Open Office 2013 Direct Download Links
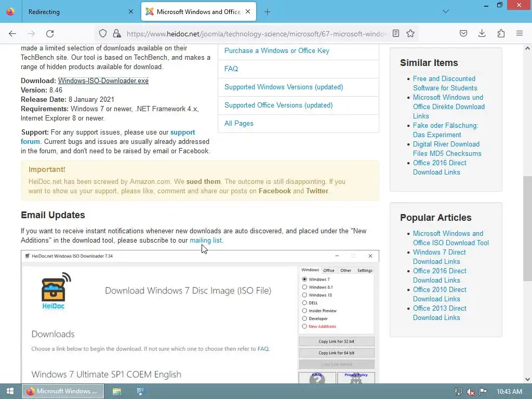This screenshot has height=399, width=532. [x=440, y=313]
